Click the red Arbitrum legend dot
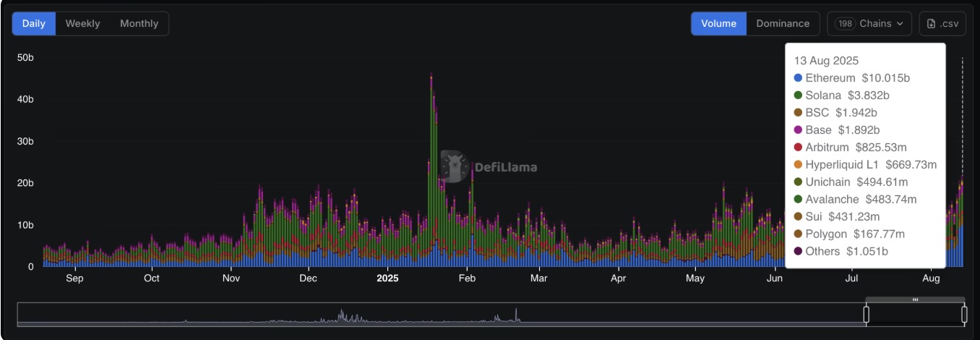This screenshot has height=340, width=980. (x=798, y=147)
